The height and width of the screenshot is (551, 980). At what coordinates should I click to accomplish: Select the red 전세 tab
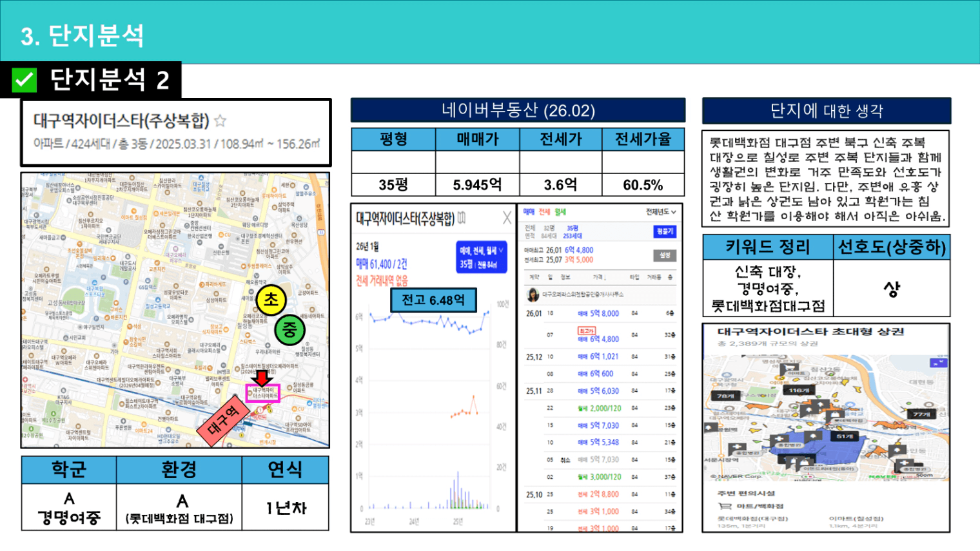(x=544, y=212)
